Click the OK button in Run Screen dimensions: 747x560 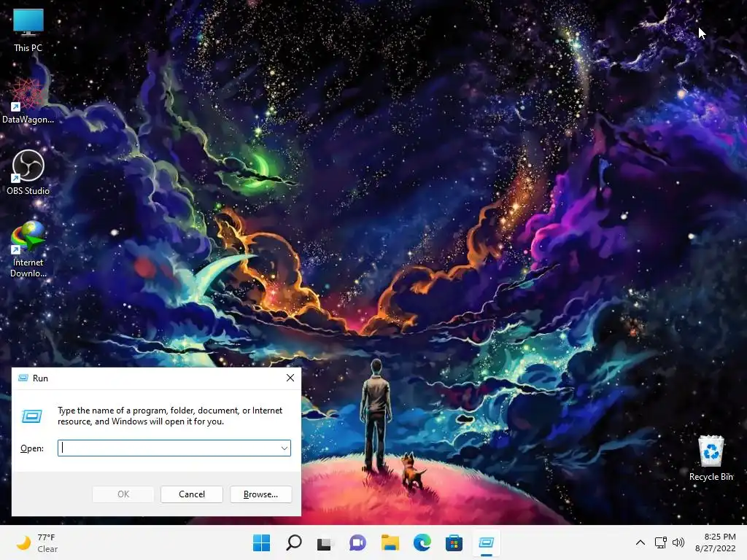point(123,494)
